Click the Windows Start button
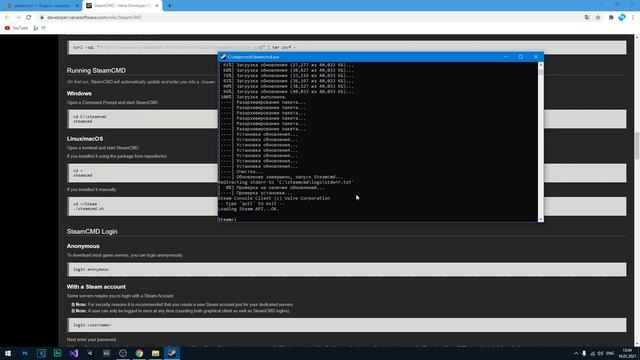The image size is (640, 360). pyautogui.click(x=8, y=353)
